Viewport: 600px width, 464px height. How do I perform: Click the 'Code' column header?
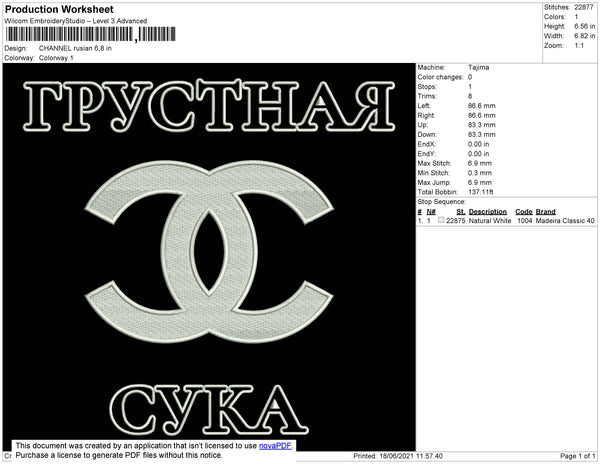(524, 212)
